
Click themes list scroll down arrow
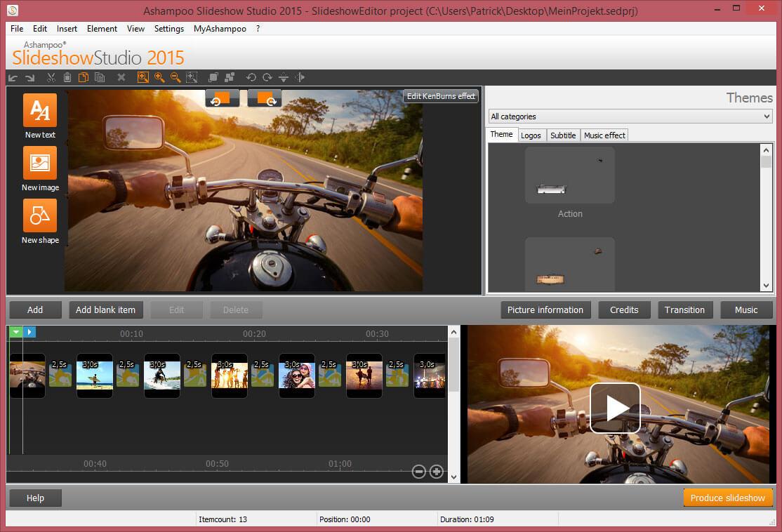coord(766,286)
